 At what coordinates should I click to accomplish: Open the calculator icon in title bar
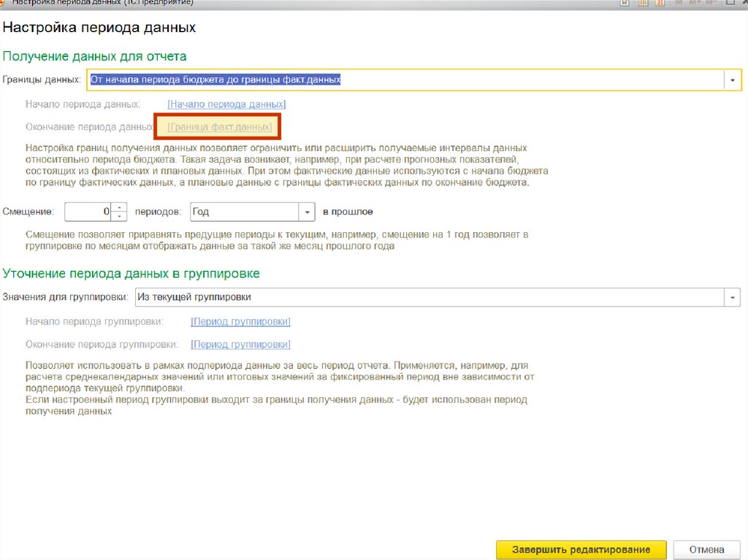coord(644,2)
